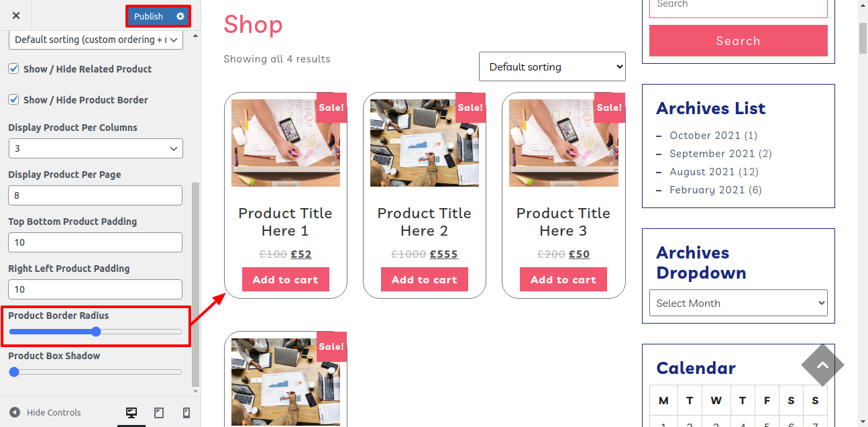This screenshot has height=427, width=868.
Task: Open the August 2021 archive link
Action: (702, 171)
